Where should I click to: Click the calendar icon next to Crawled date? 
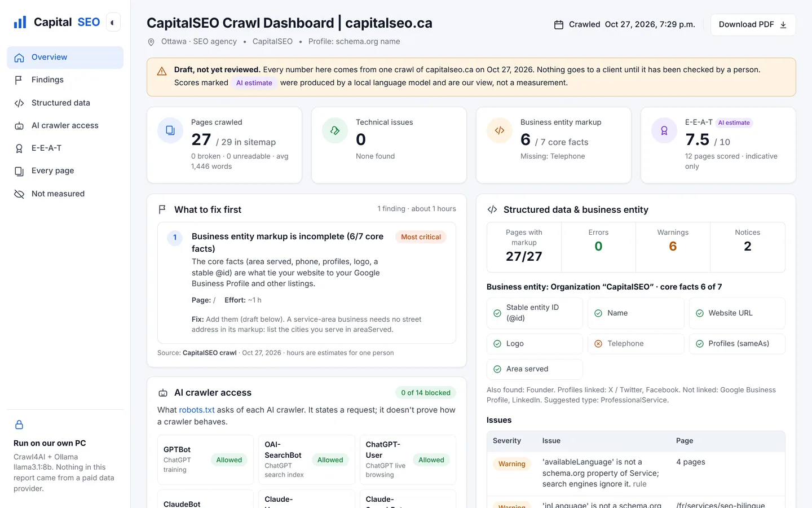coord(559,25)
